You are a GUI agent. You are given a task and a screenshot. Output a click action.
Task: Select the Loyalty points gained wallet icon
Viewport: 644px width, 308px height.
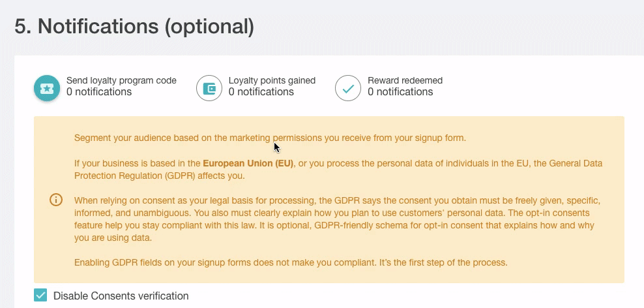pyautogui.click(x=209, y=88)
